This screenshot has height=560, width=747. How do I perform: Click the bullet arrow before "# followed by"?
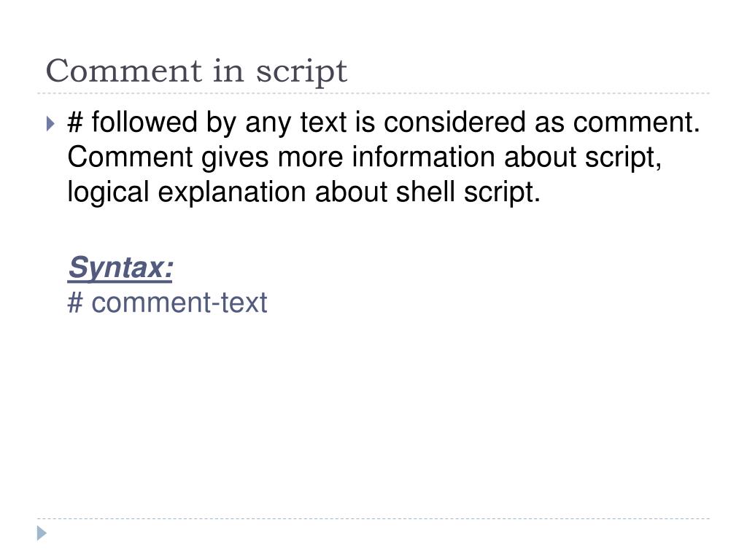[x=50, y=124]
